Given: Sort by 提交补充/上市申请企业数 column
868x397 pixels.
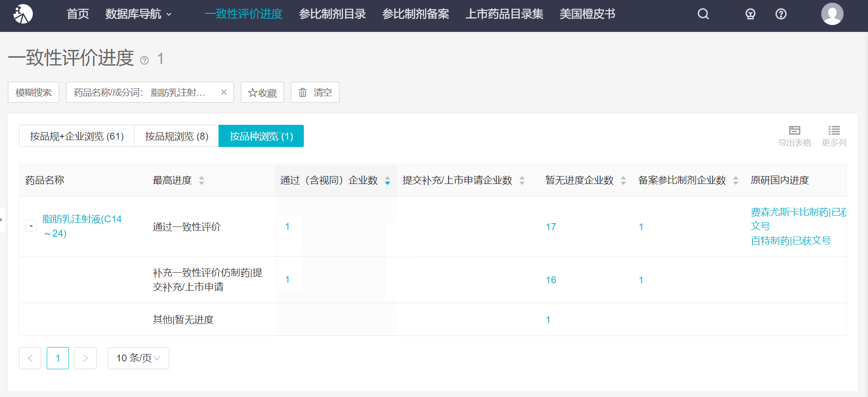Looking at the screenshot, I should click(522, 180).
